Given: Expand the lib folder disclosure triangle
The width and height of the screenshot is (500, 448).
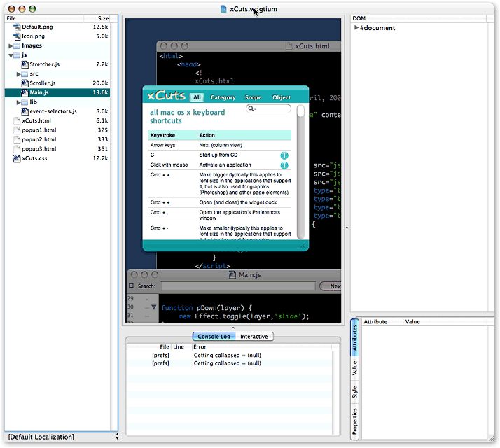Looking at the screenshot, I should [x=18, y=102].
